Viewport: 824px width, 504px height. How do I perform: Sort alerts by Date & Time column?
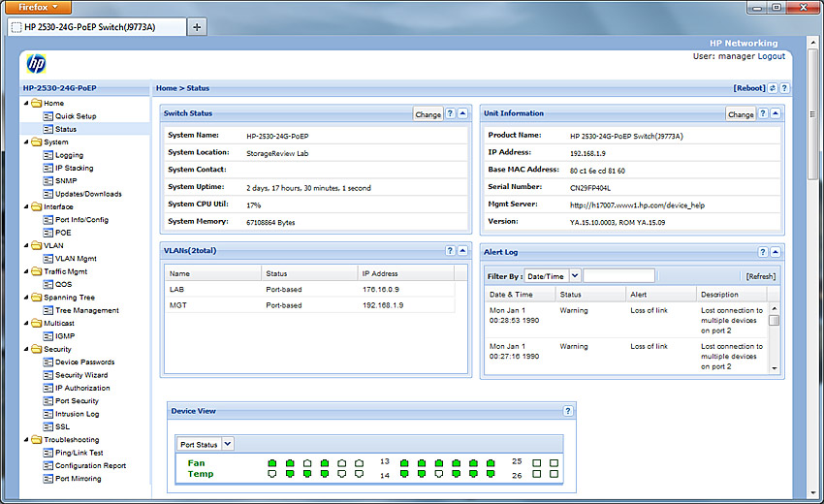pos(520,295)
